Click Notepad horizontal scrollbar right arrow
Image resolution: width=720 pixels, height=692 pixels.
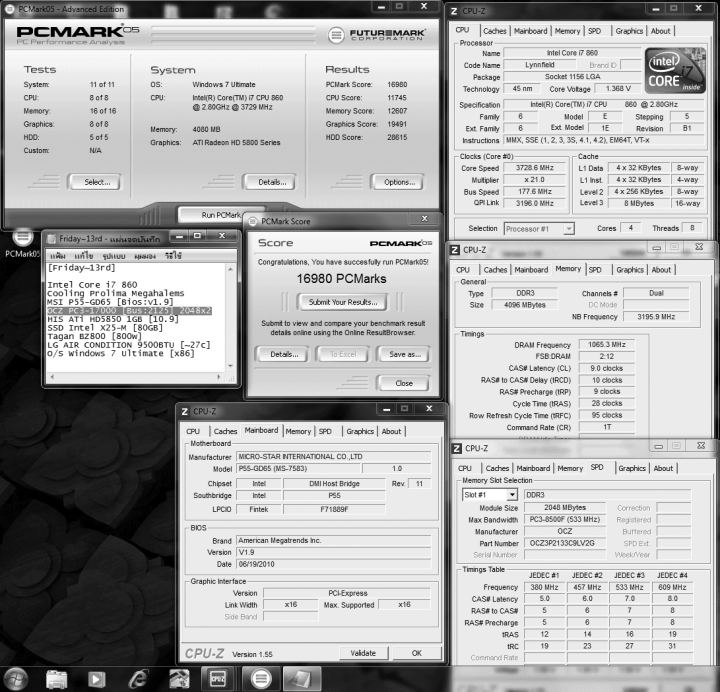[219, 377]
